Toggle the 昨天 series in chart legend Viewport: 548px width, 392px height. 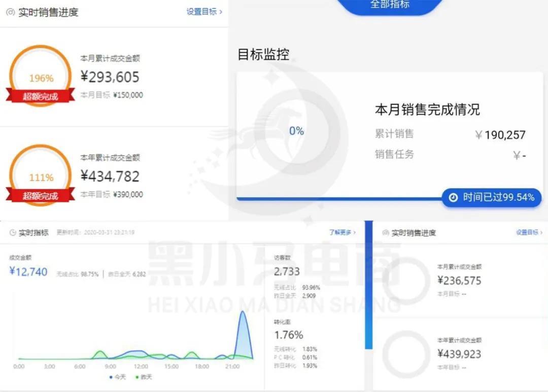click(x=144, y=377)
